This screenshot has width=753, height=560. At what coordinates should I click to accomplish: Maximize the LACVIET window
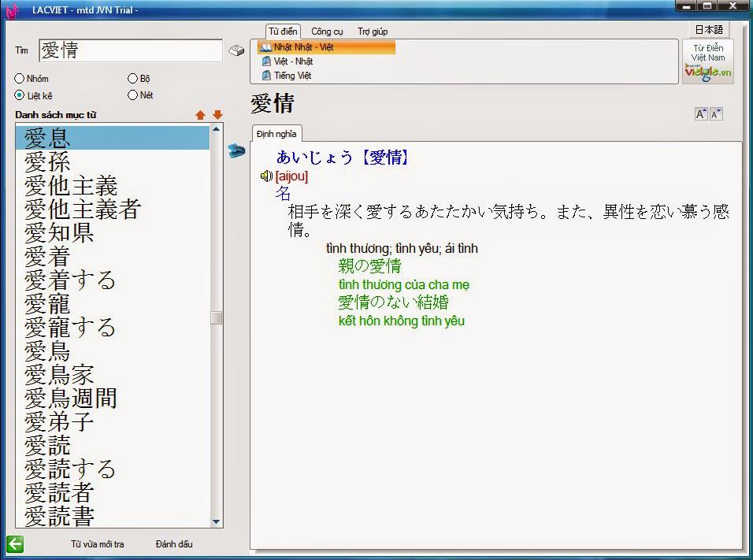707,6
